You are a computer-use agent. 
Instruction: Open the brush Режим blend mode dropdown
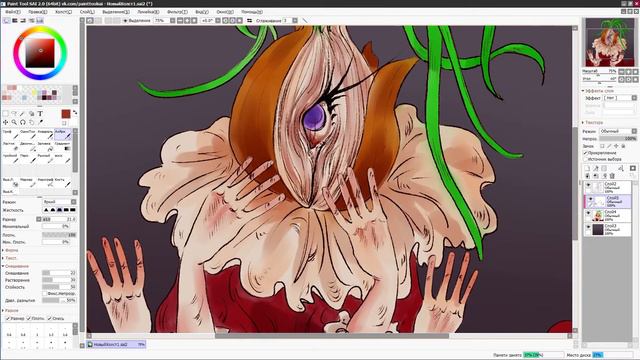60,202
